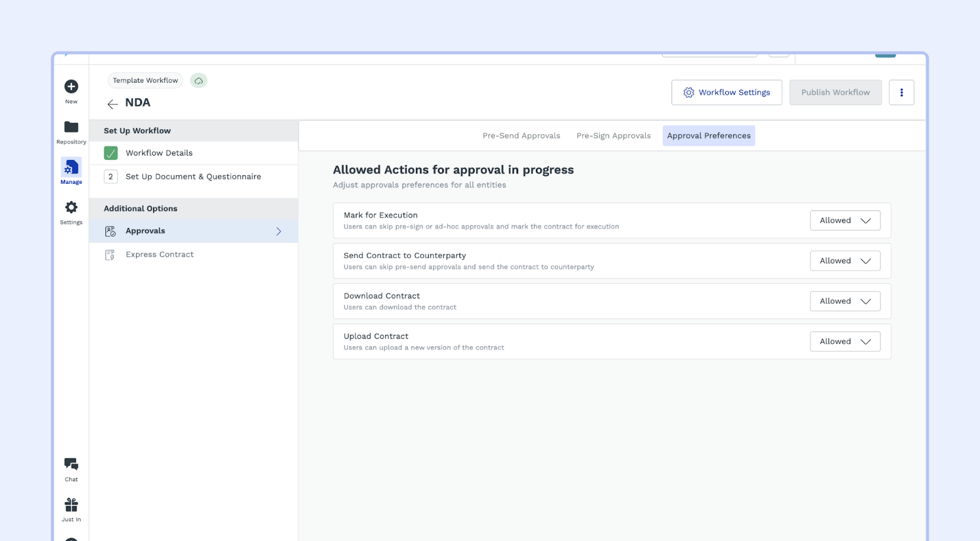980x541 pixels.
Task: Click the New plus icon
Action: [71, 87]
